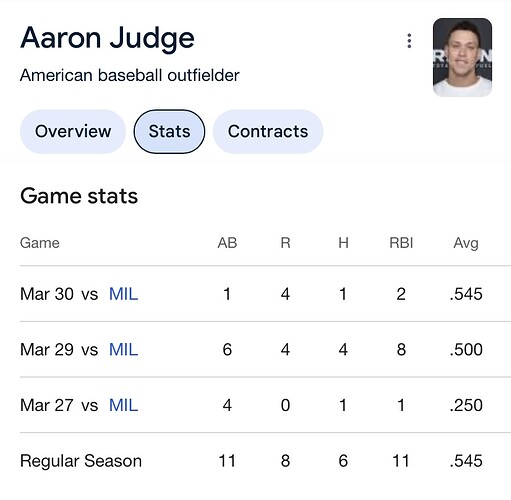Click the Aaron Judge title heading
The width and height of the screenshot is (511, 500).
107,39
